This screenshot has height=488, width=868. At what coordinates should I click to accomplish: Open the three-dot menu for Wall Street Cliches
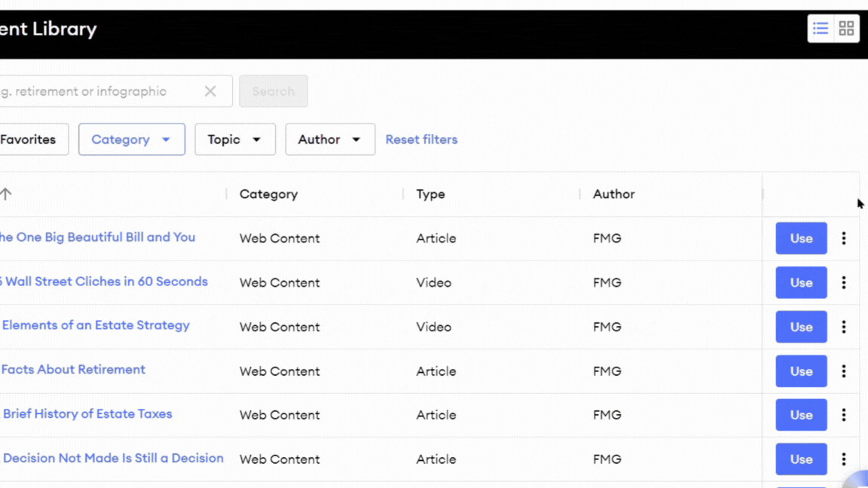pyautogui.click(x=844, y=282)
